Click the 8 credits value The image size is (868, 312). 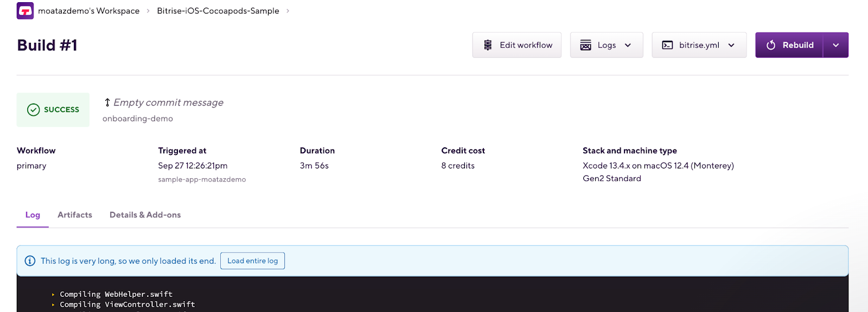pos(458,166)
